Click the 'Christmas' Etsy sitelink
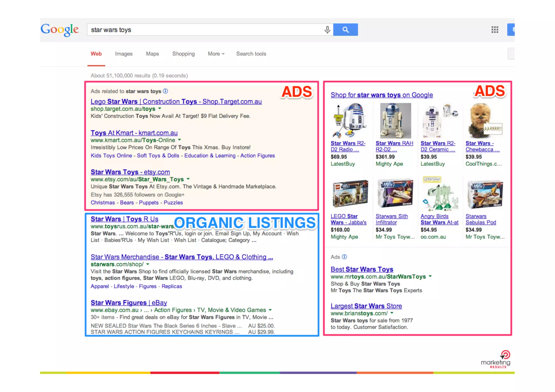555x392 pixels. coord(103,202)
